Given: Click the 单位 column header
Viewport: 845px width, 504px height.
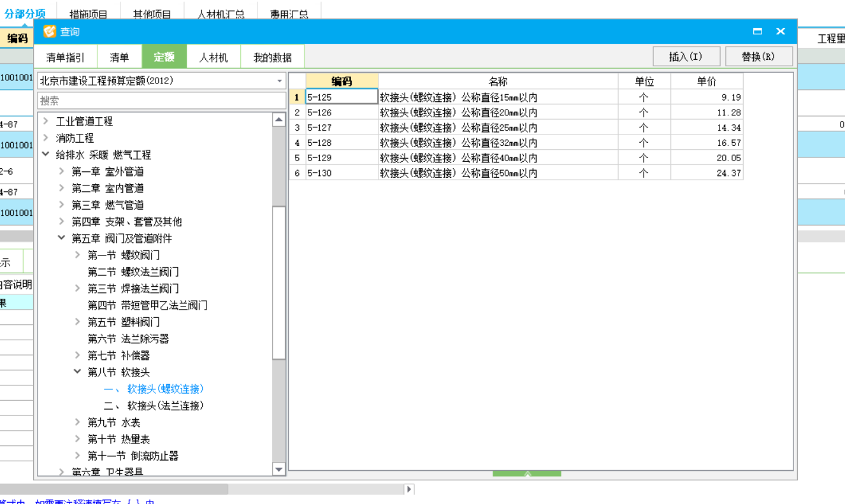Looking at the screenshot, I should pos(644,81).
